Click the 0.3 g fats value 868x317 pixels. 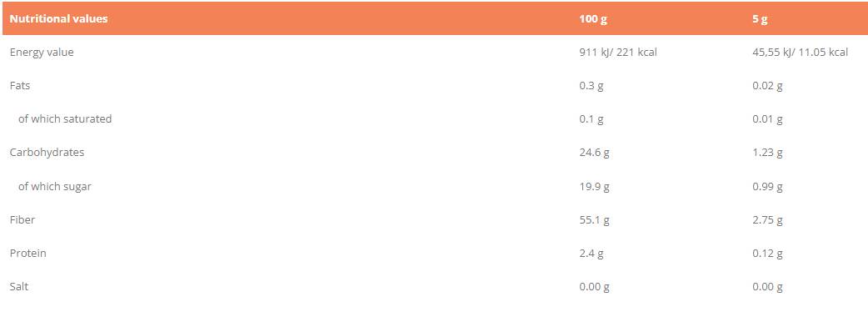pos(591,86)
